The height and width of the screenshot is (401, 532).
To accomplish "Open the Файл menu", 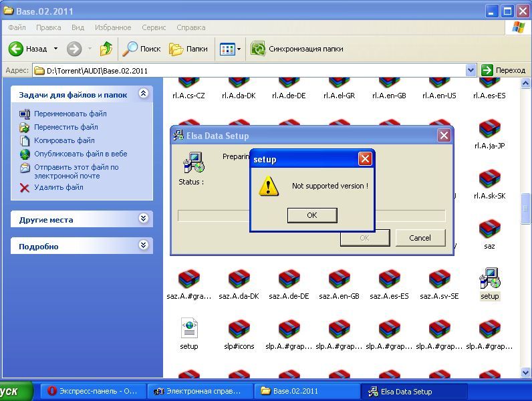I will coord(17,27).
